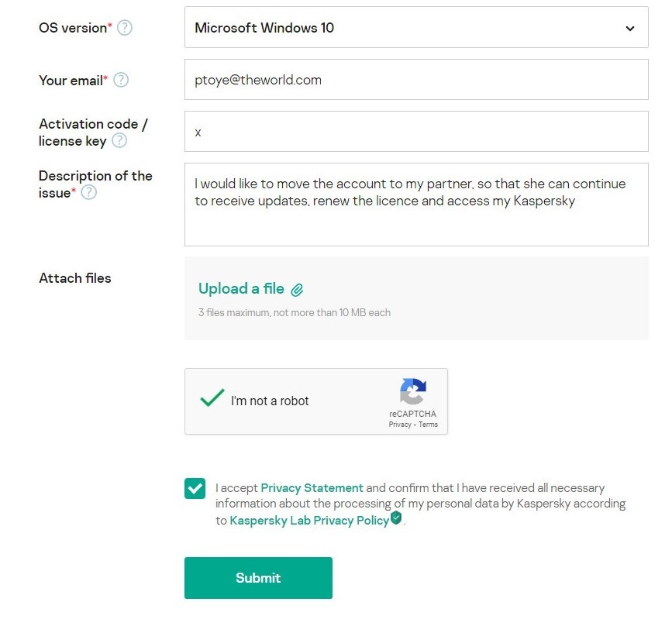Open the Privacy Statement link

point(312,488)
